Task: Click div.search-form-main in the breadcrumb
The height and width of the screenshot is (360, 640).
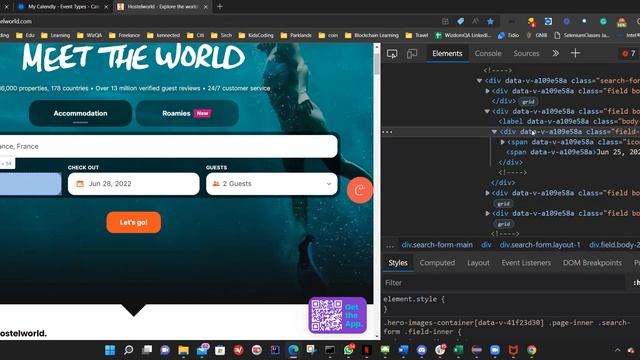Action: [437, 245]
